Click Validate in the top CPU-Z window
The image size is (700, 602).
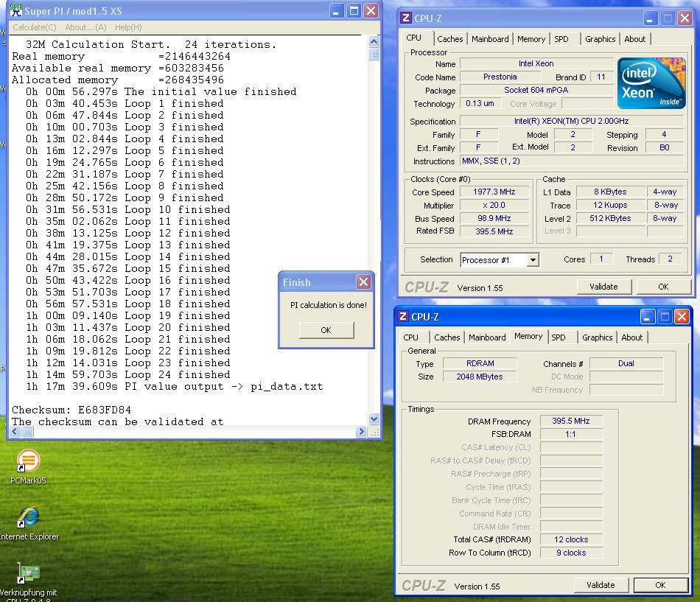point(603,287)
